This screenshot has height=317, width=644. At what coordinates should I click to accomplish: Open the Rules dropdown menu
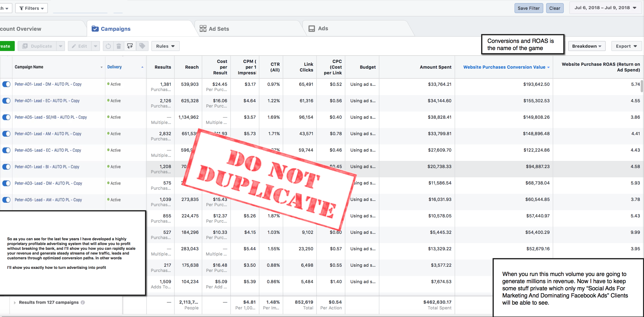click(165, 46)
